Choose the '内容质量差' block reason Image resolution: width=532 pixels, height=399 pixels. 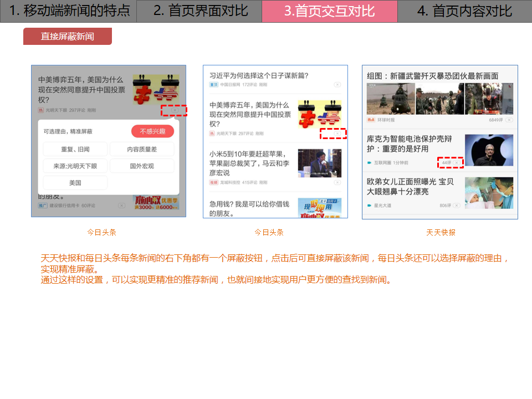pos(142,149)
